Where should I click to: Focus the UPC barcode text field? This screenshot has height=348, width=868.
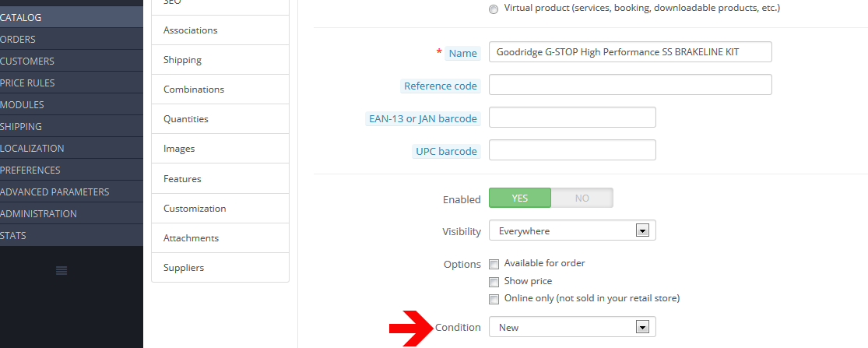(572, 150)
